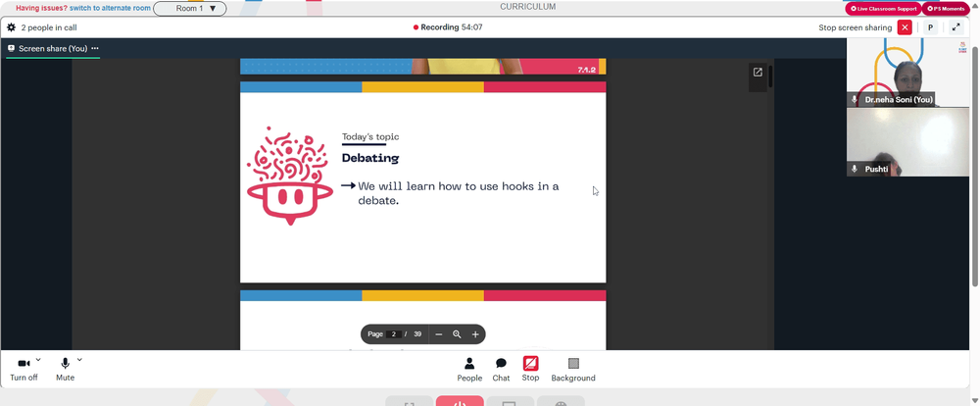Pop out the shared document
Screen dimensions: 980x406
click(758, 72)
